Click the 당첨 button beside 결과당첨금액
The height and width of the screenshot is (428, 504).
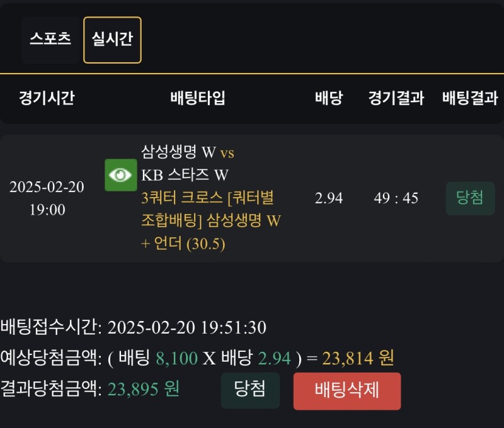click(249, 390)
